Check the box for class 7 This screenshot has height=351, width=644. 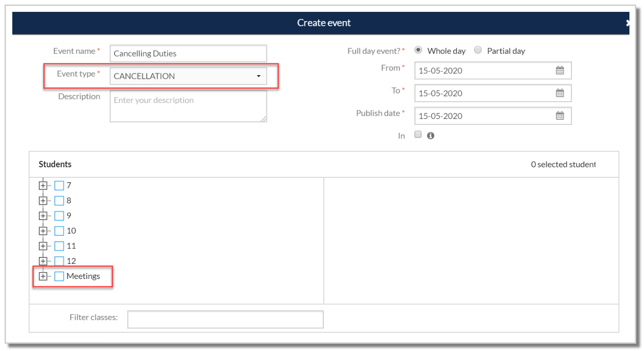coord(59,186)
